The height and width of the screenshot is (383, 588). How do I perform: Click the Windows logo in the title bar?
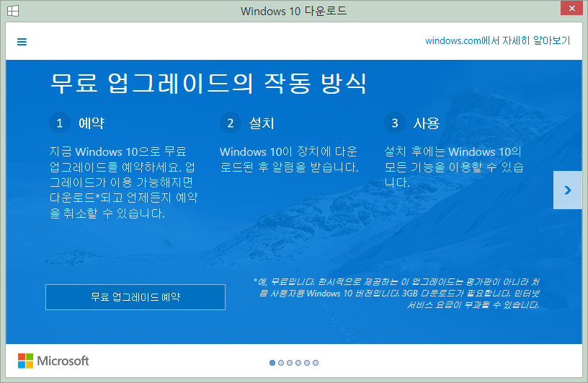click(13, 11)
